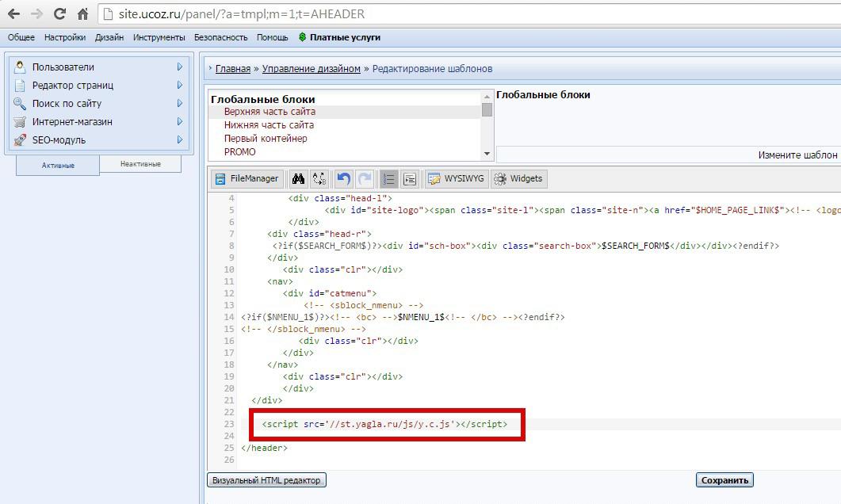Click the Интернет-магазин cart icon
Image resolution: width=841 pixels, height=504 pixels.
pyautogui.click(x=20, y=122)
